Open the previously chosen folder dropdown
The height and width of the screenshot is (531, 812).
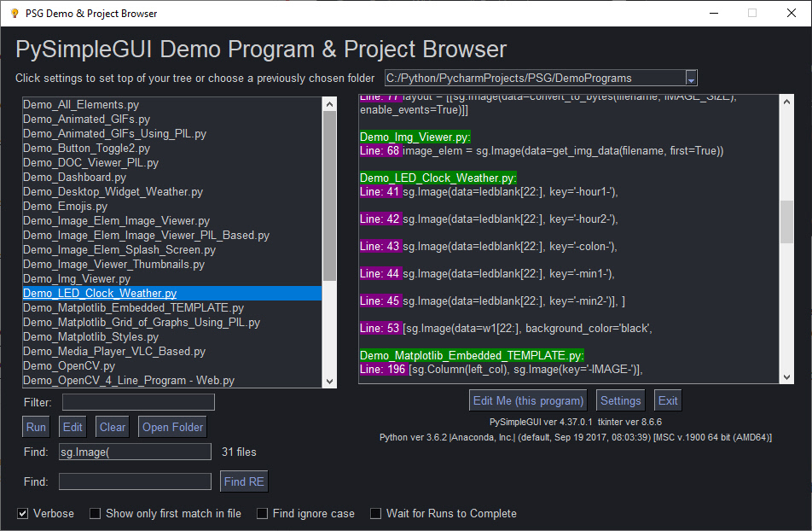tap(691, 79)
